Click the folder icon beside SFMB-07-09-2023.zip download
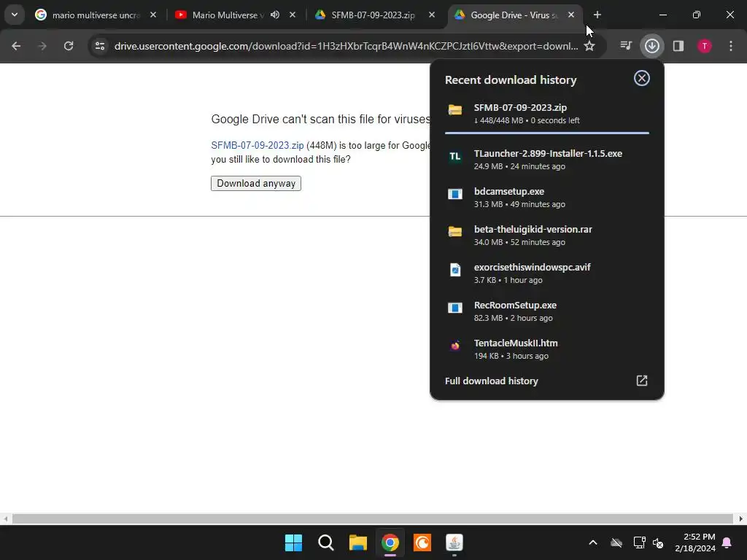 pyautogui.click(x=455, y=110)
